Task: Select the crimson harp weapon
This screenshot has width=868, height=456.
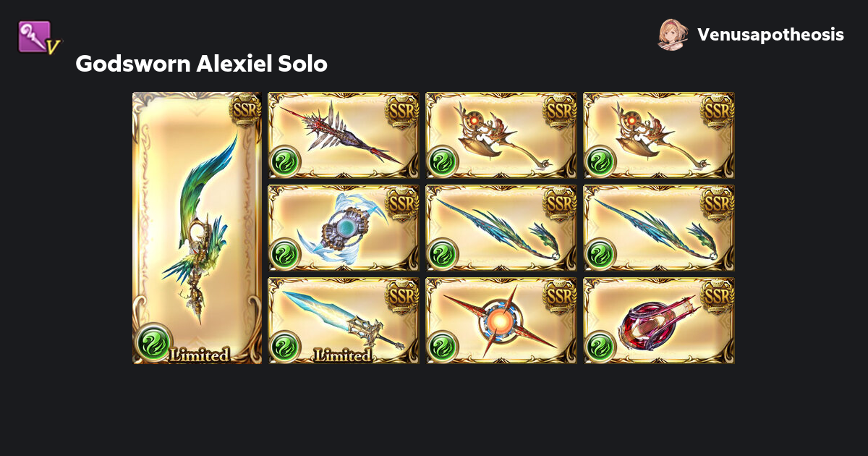Action: pyautogui.click(x=659, y=321)
